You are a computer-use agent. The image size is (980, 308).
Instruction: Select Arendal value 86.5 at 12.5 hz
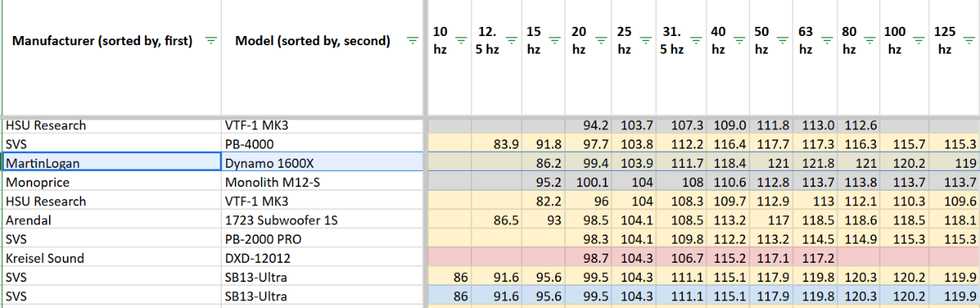pos(497,220)
